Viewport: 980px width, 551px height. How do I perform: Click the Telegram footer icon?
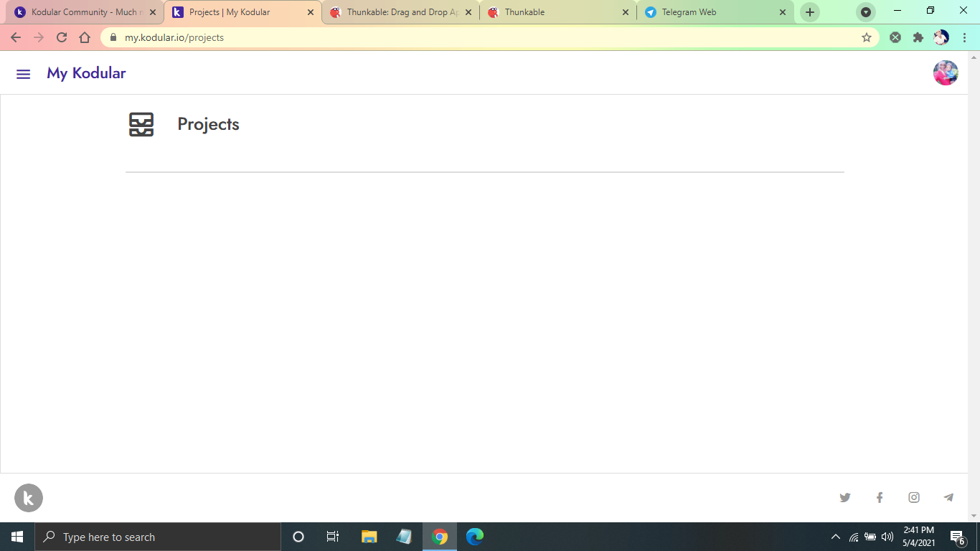(948, 497)
